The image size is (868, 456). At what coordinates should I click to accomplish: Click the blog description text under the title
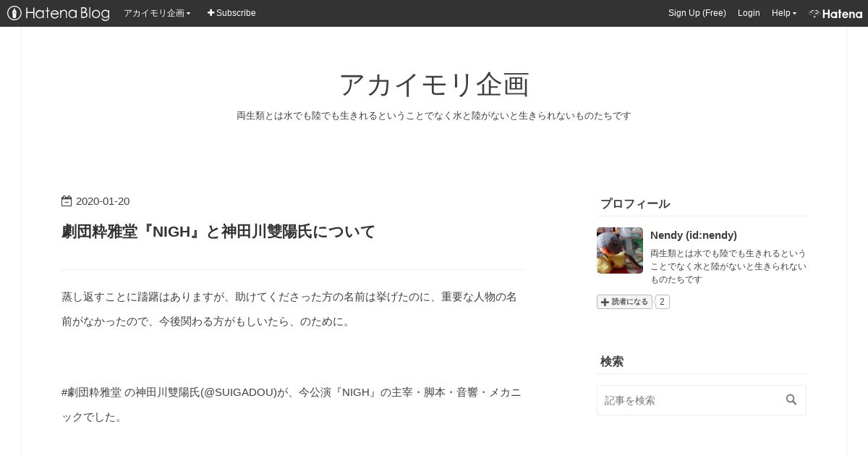click(434, 116)
